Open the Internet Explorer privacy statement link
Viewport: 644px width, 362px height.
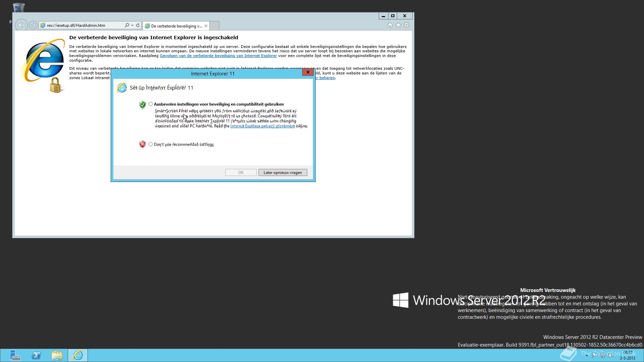[x=263, y=126]
